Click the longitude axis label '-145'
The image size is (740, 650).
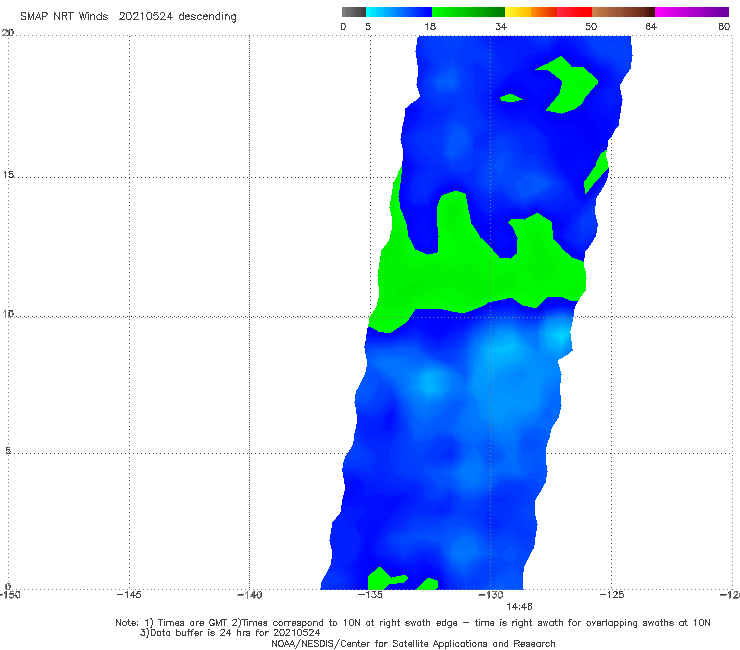[x=129, y=595]
